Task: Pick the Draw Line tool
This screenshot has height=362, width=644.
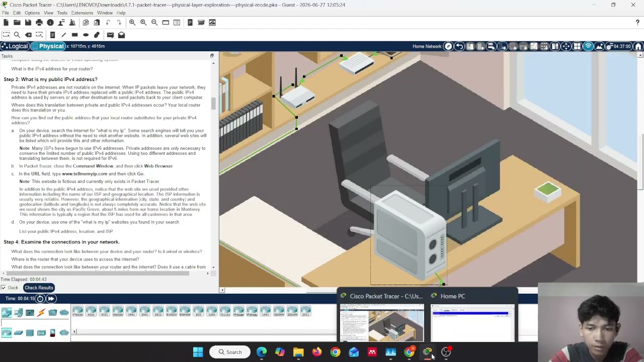Action: click(63, 35)
